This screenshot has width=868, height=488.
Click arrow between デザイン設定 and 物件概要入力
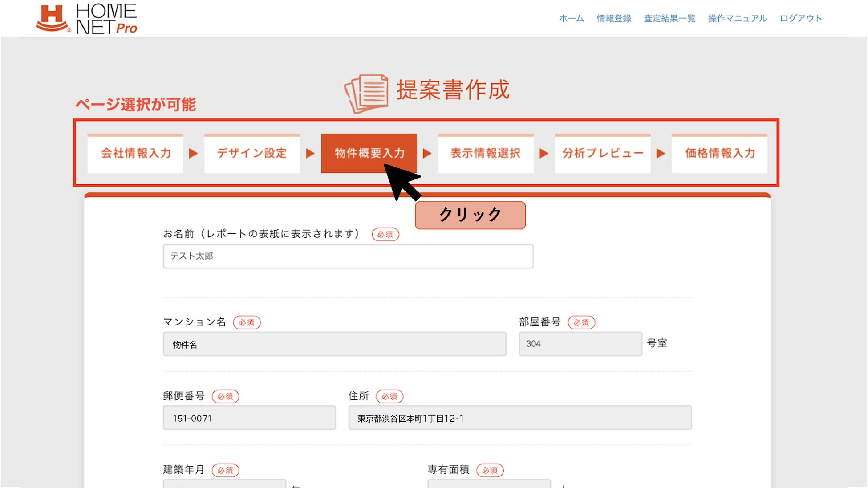(x=310, y=154)
